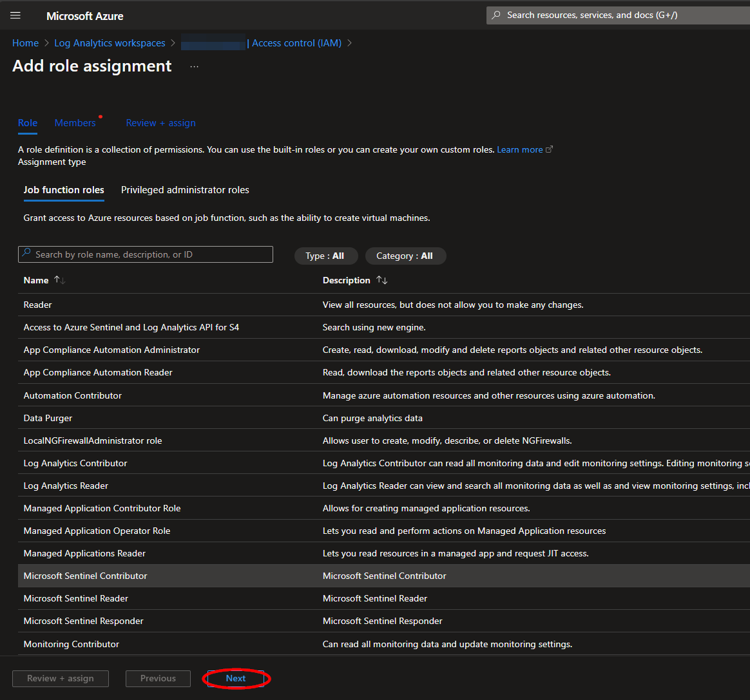Sort roles by Name column arrows

(60, 279)
